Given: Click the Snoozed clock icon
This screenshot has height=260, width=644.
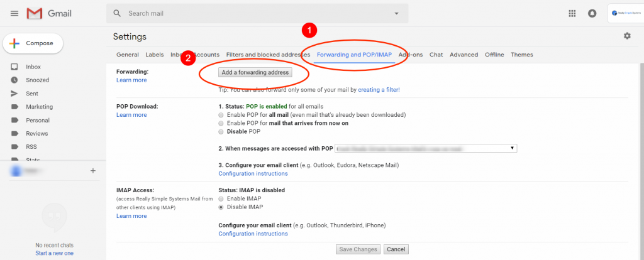Looking at the screenshot, I should pyautogui.click(x=14, y=80).
